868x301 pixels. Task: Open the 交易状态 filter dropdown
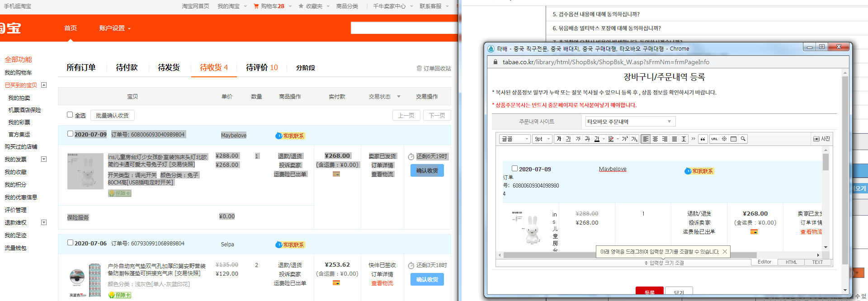pyautogui.click(x=384, y=96)
